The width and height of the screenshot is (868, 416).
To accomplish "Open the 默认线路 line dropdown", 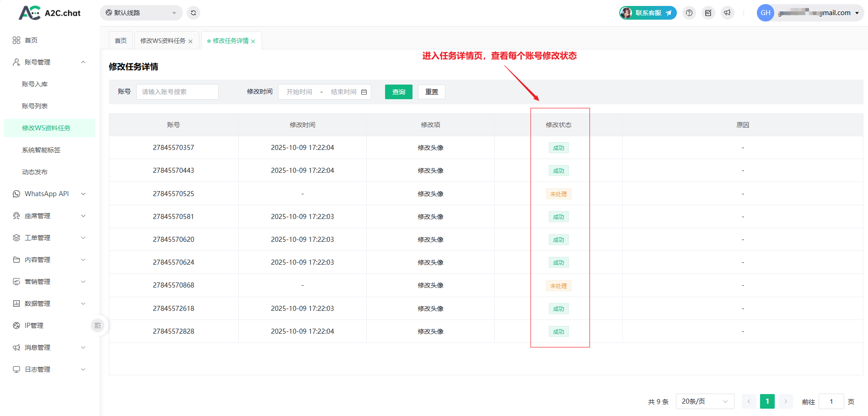I will (x=141, y=13).
